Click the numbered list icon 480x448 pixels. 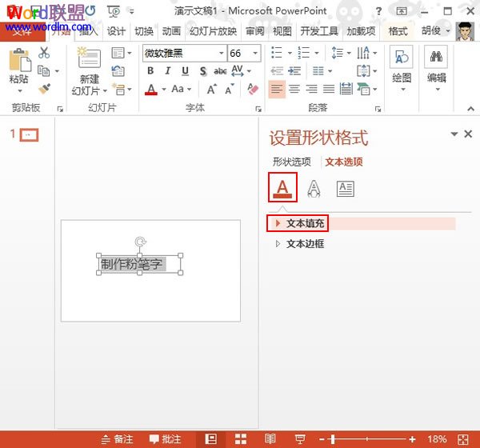pos(304,53)
